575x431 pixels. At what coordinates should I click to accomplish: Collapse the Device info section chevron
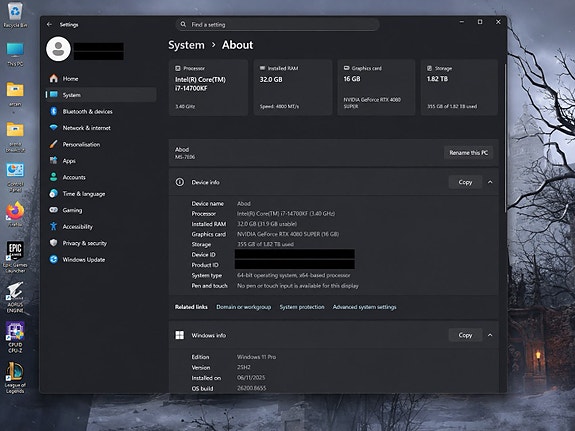490,182
